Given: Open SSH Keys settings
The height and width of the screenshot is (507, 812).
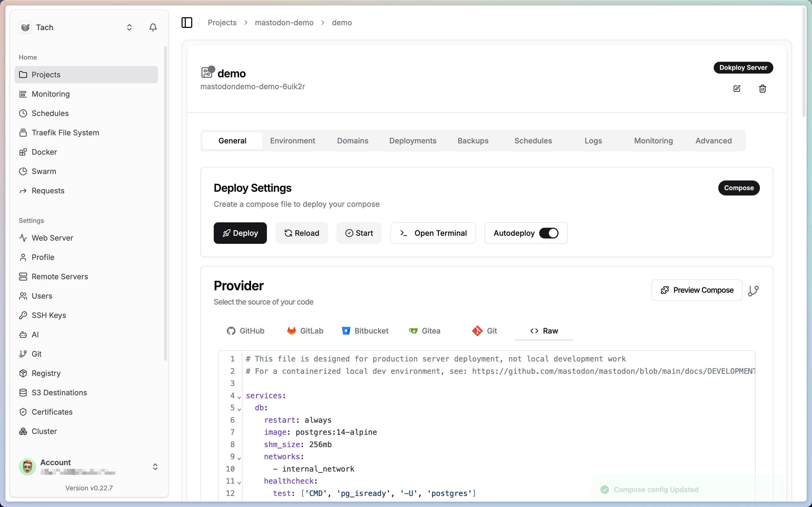Looking at the screenshot, I should point(49,315).
